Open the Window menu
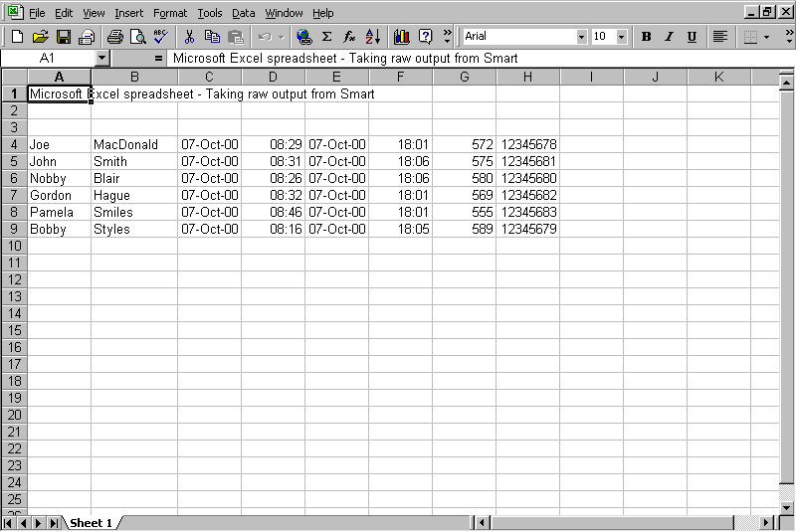This screenshot has height=532, width=796. (x=284, y=13)
